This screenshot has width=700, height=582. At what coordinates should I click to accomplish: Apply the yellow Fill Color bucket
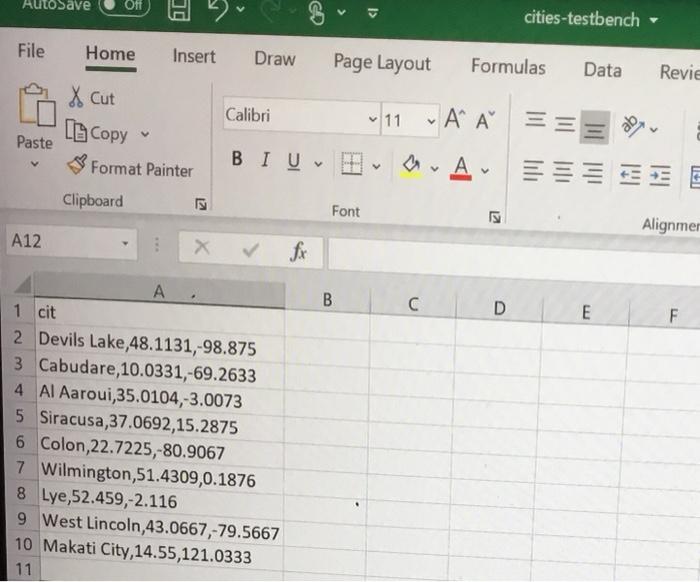pos(411,166)
